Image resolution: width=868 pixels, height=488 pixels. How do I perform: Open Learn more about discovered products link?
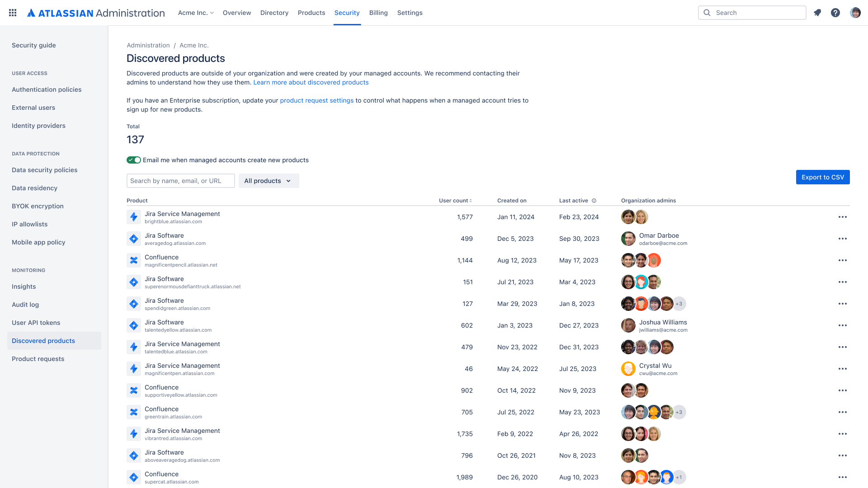coord(311,82)
